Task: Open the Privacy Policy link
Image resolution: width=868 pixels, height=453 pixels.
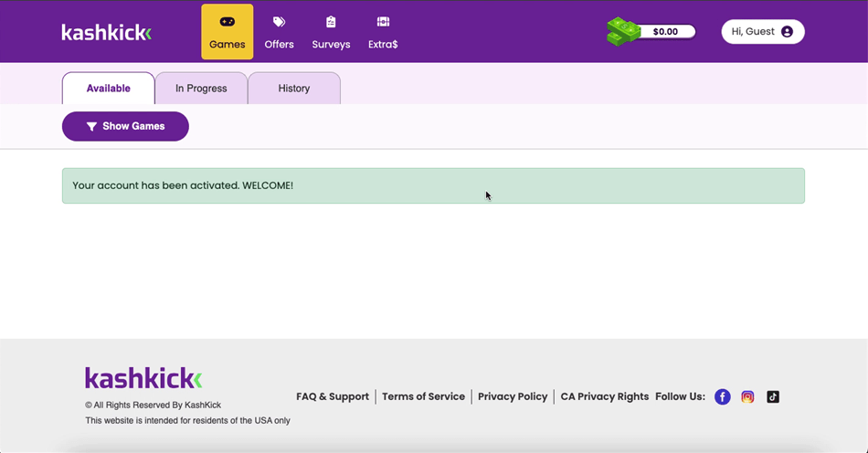Action: point(513,396)
